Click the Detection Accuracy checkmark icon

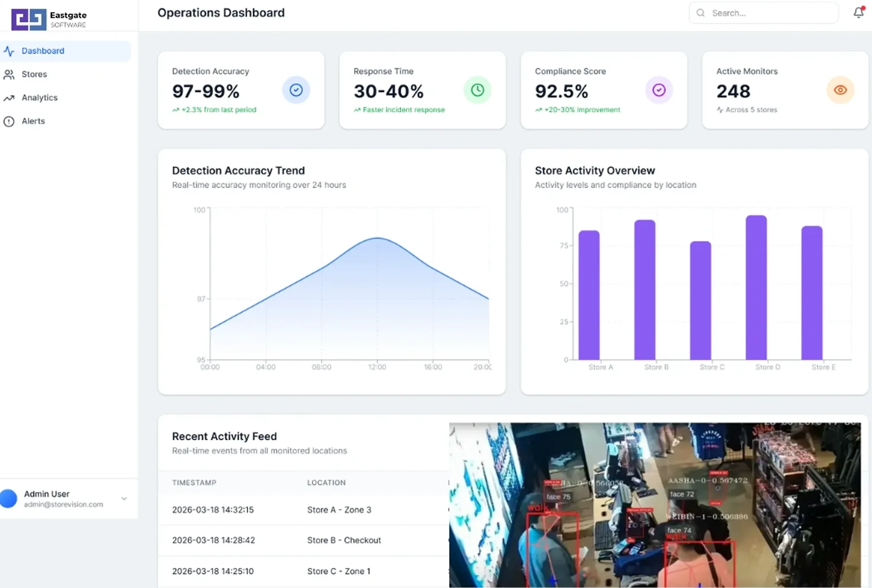click(x=296, y=90)
